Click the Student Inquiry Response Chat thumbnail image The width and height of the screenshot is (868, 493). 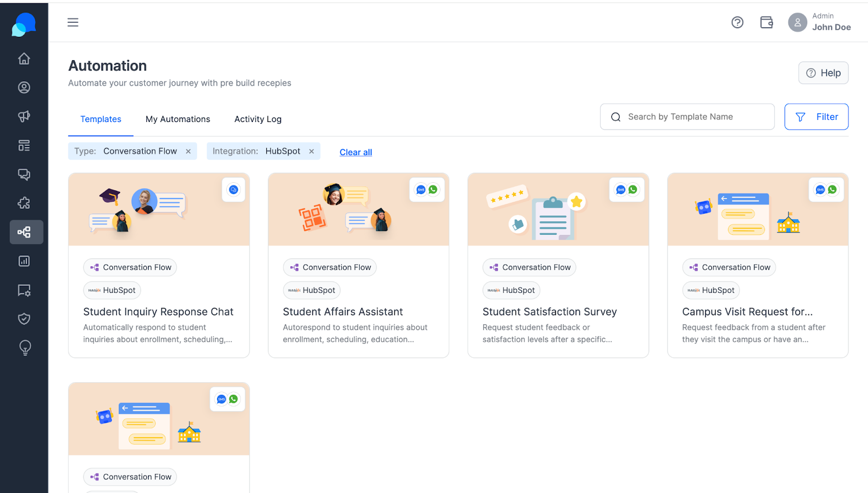(x=159, y=209)
